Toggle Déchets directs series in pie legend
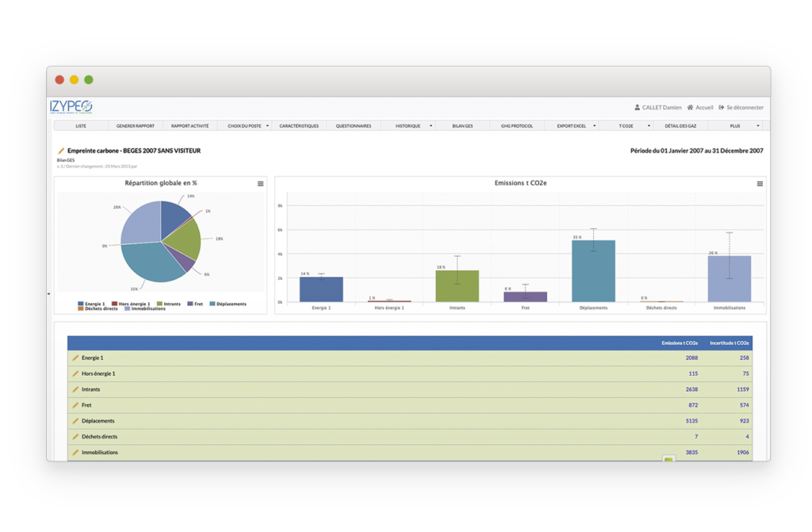The height and width of the screenshot is (532, 812). [x=98, y=308]
